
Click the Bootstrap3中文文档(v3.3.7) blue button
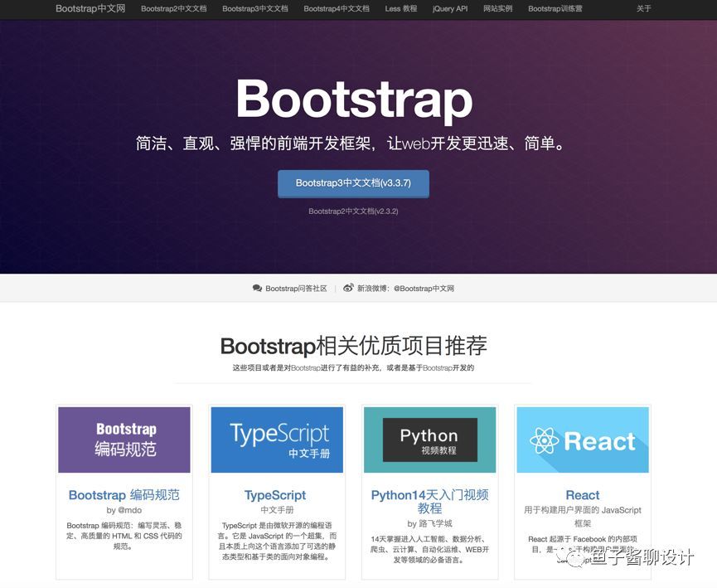point(353,183)
